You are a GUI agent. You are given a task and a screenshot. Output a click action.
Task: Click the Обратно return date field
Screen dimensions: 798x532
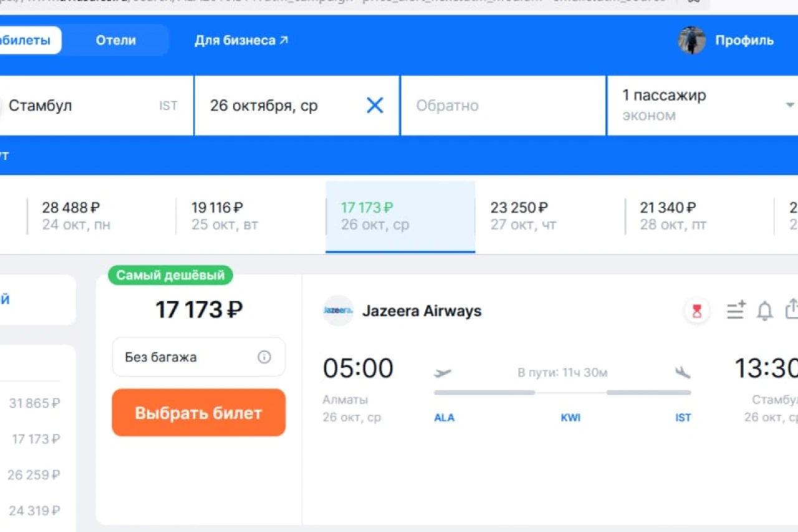click(x=503, y=105)
